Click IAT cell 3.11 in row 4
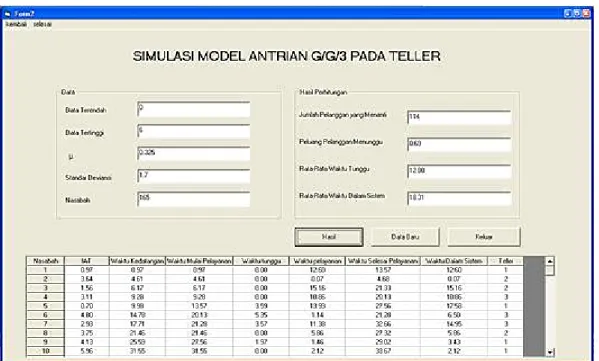Screen dimensions: 599x361 coord(87,297)
